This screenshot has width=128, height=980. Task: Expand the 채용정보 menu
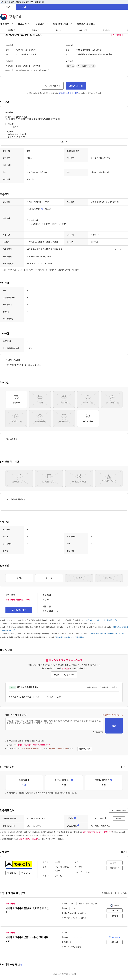click(x=7, y=24)
